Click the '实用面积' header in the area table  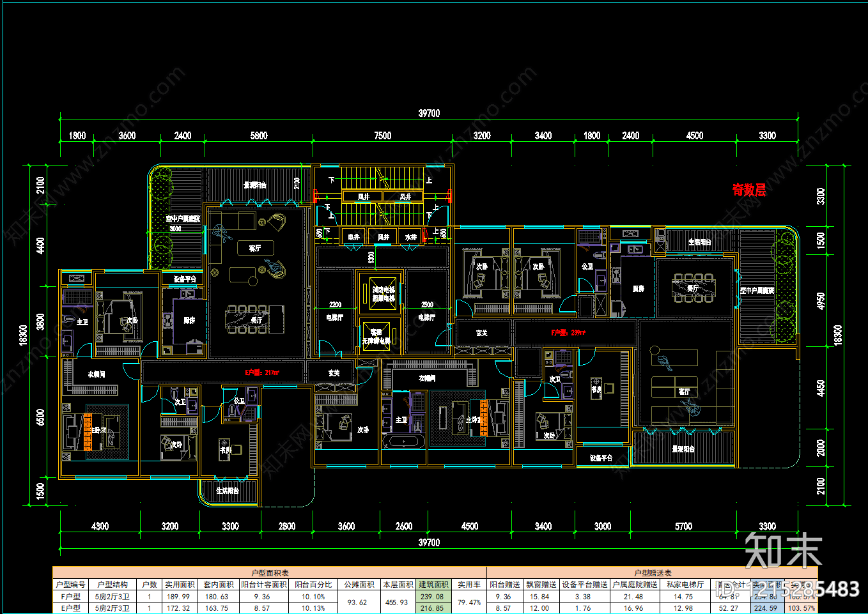point(179,585)
